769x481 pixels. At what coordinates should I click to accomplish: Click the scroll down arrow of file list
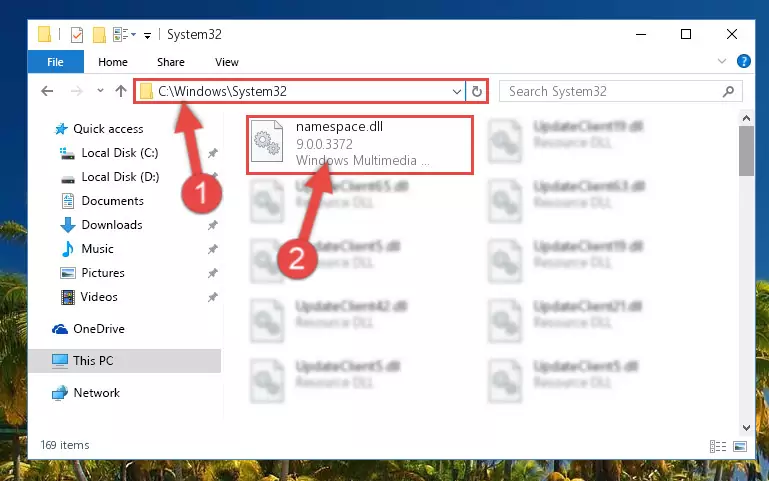pos(746,428)
